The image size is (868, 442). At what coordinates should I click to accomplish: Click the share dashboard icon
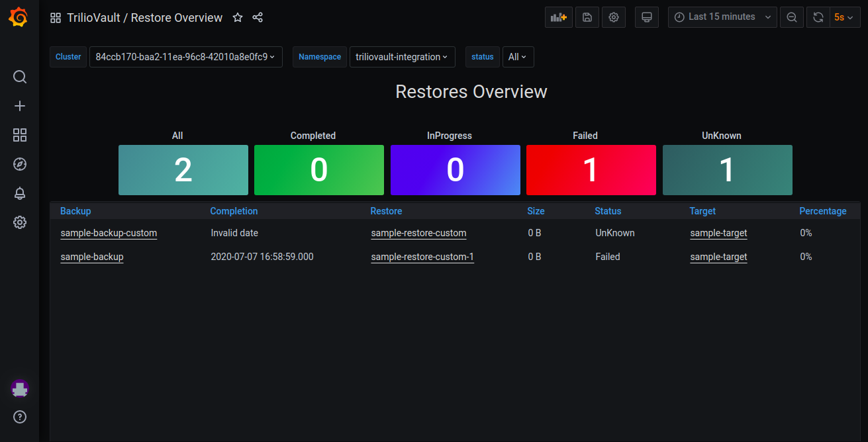point(258,18)
